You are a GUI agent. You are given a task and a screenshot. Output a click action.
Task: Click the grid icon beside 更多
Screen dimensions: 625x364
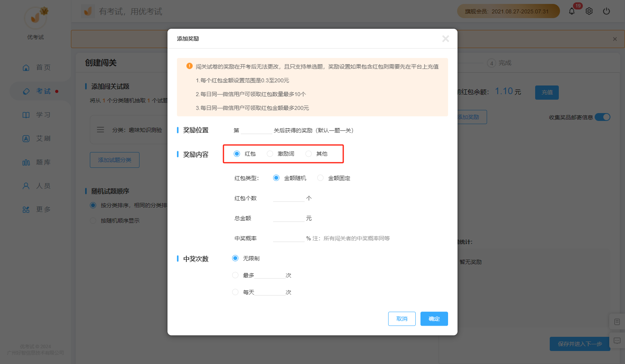(26, 210)
